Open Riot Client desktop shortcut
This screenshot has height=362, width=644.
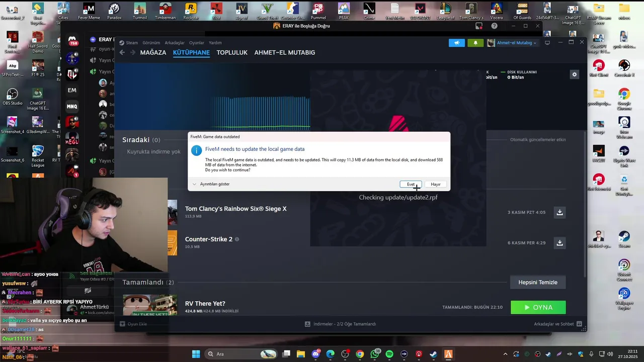(x=598, y=68)
